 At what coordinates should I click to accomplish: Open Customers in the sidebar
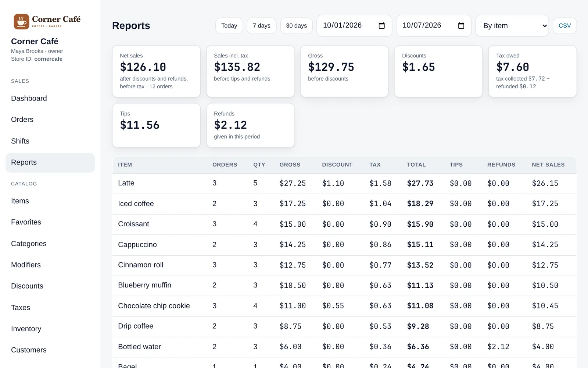(x=50, y=350)
